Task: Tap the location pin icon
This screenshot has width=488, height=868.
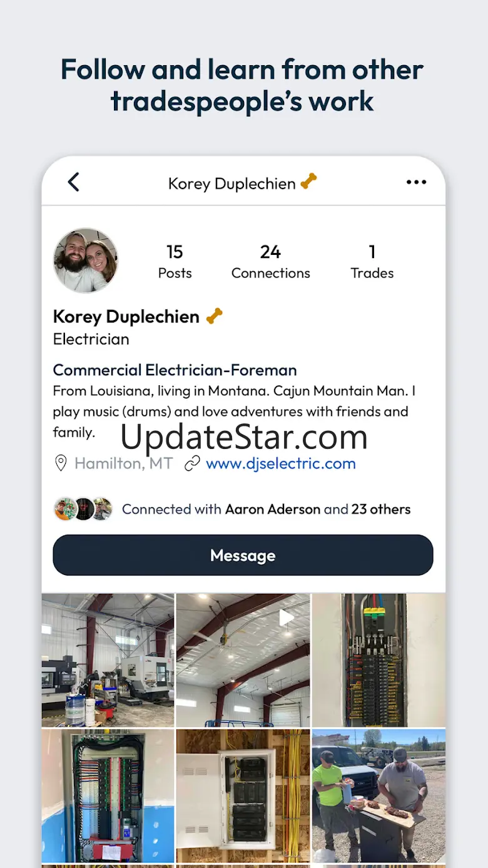Action: click(61, 463)
